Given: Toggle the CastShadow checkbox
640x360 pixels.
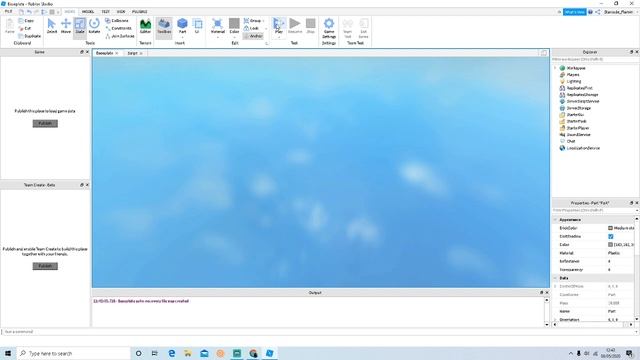Looking at the screenshot, I should (611, 236).
